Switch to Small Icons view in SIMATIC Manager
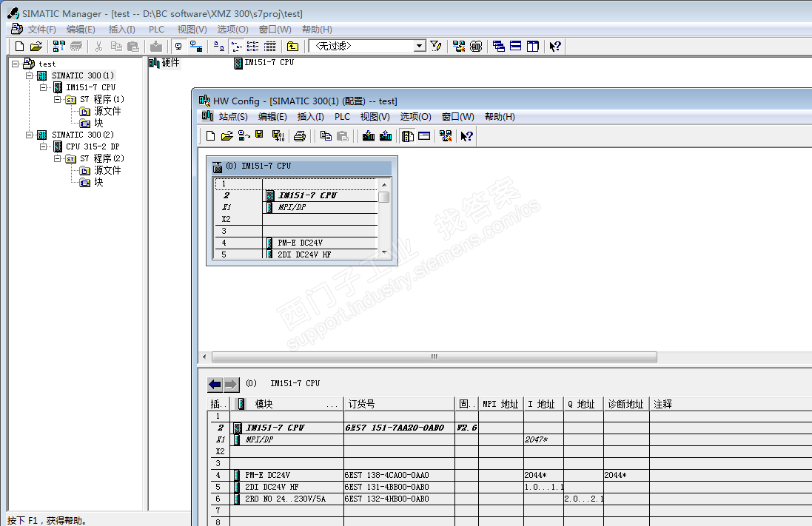The image size is (812, 526). tap(236, 47)
